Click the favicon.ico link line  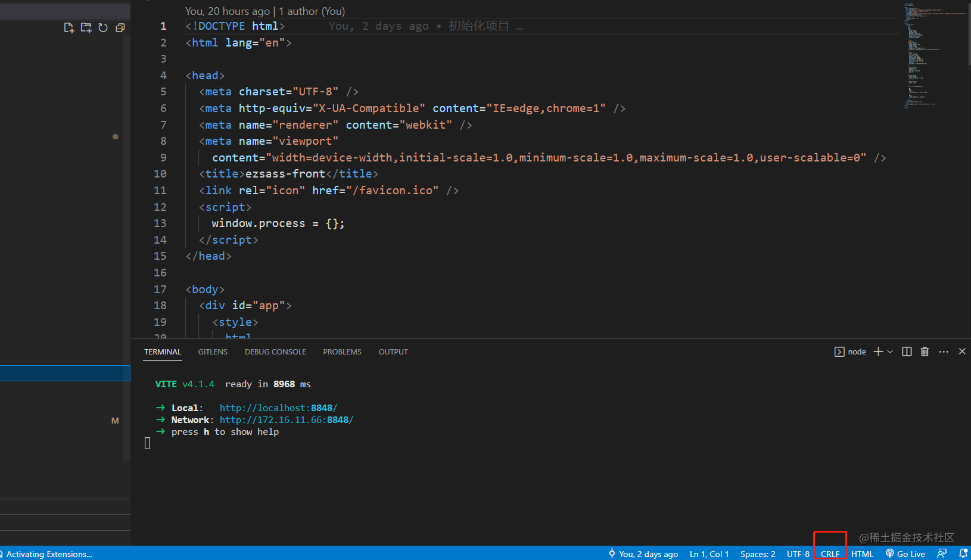tap(328, 190)
